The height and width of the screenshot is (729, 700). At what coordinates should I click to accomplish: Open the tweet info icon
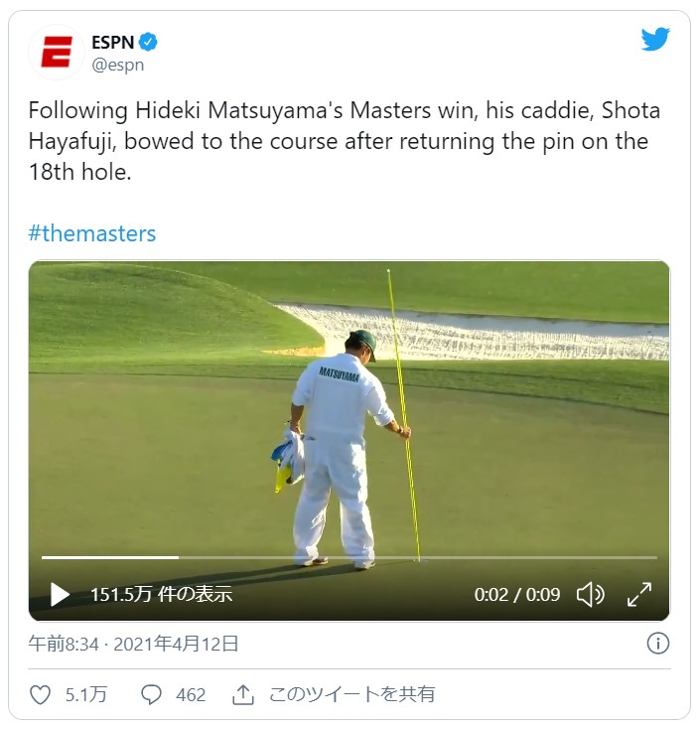click(657, 644)
